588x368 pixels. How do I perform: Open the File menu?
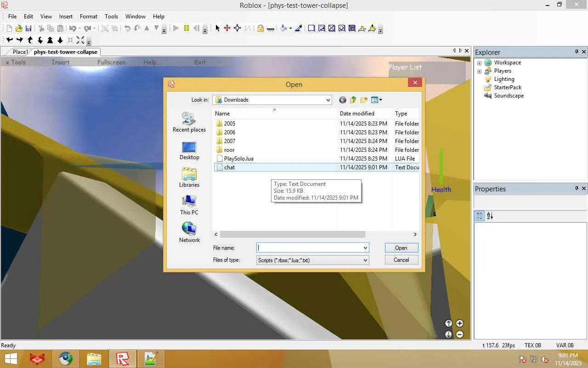(12, 17)
